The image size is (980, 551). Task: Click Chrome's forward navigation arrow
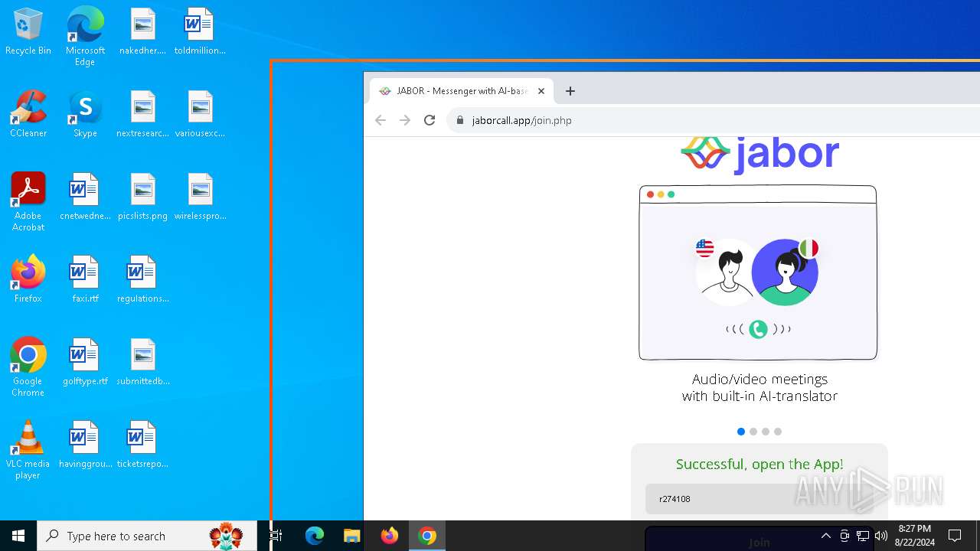point(405,120)
